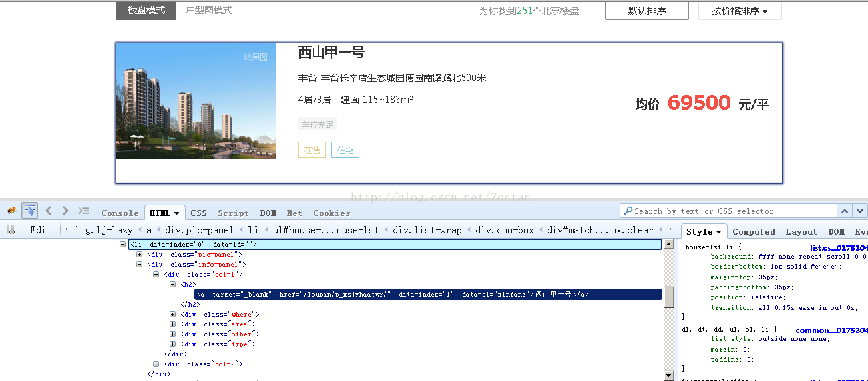Switch to the Net tab
The width and height of the screenshot is (868, 381).
(x=294, y=213)
